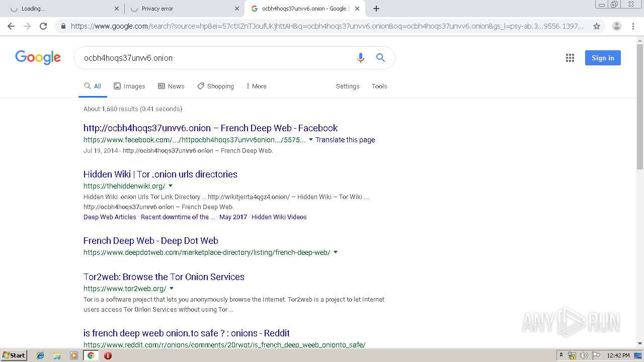644x362 pixels.
Task: Open the Windows Start menu
Action: pyautogui.click(x=14, y=355)
